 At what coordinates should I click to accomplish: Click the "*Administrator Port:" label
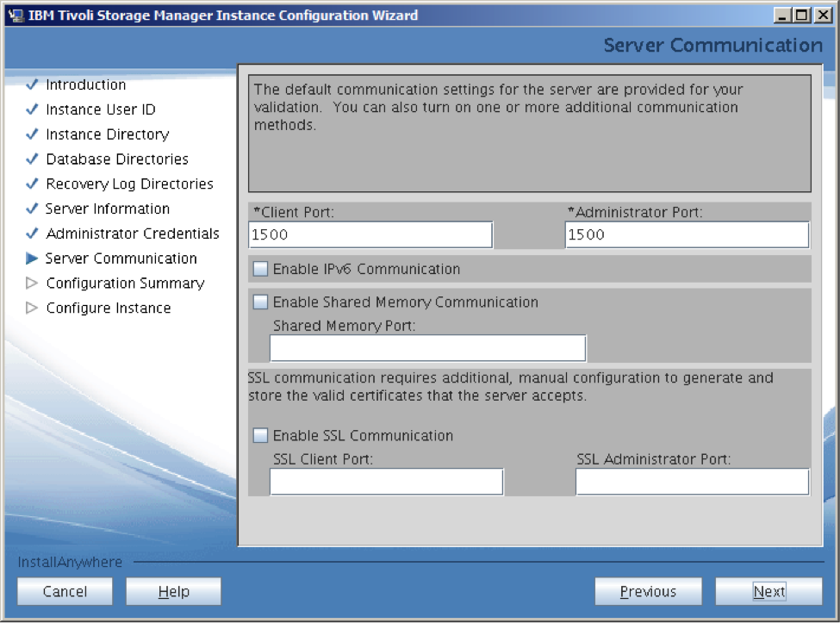pos(635,212)
